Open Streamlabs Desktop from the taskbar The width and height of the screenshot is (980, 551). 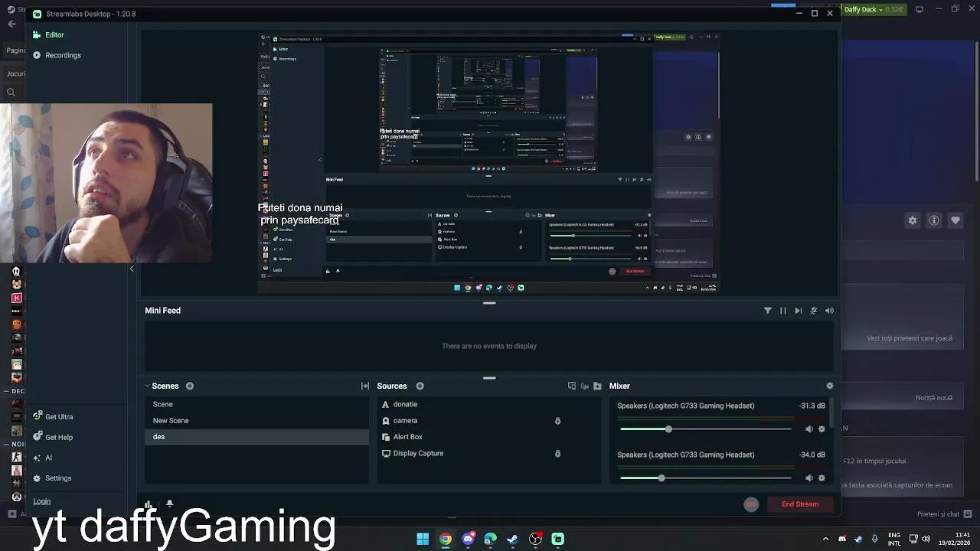(558, 539)
